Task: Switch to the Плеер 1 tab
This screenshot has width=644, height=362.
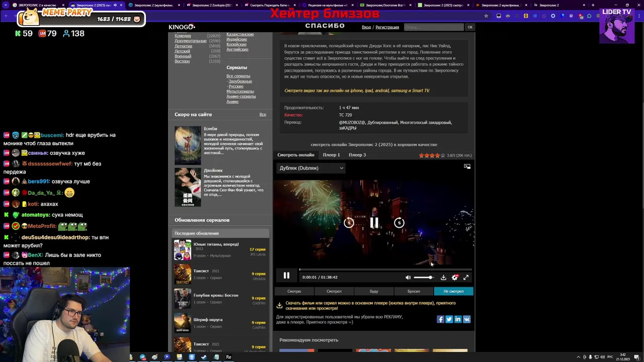Action: (331, 155)
